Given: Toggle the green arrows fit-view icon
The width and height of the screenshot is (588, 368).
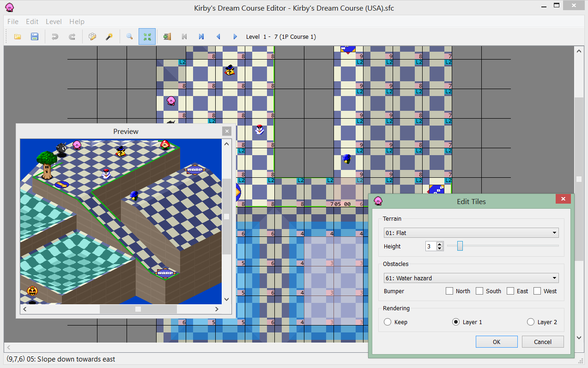Looking at the screenshot, I should [147, 36].
